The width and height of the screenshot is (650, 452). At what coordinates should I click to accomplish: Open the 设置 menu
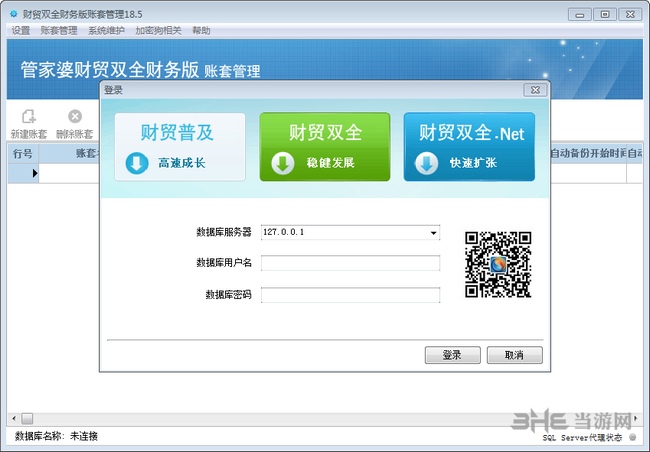[21, 31]
